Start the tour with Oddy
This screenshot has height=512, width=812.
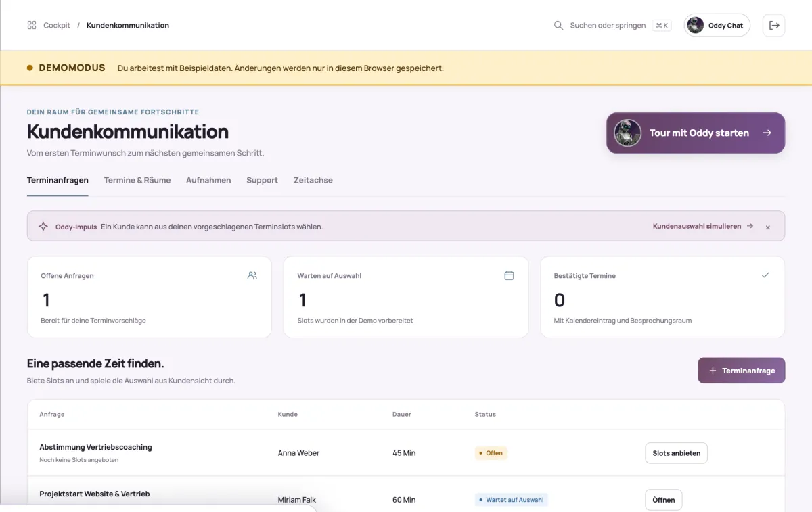coord(696,133)
